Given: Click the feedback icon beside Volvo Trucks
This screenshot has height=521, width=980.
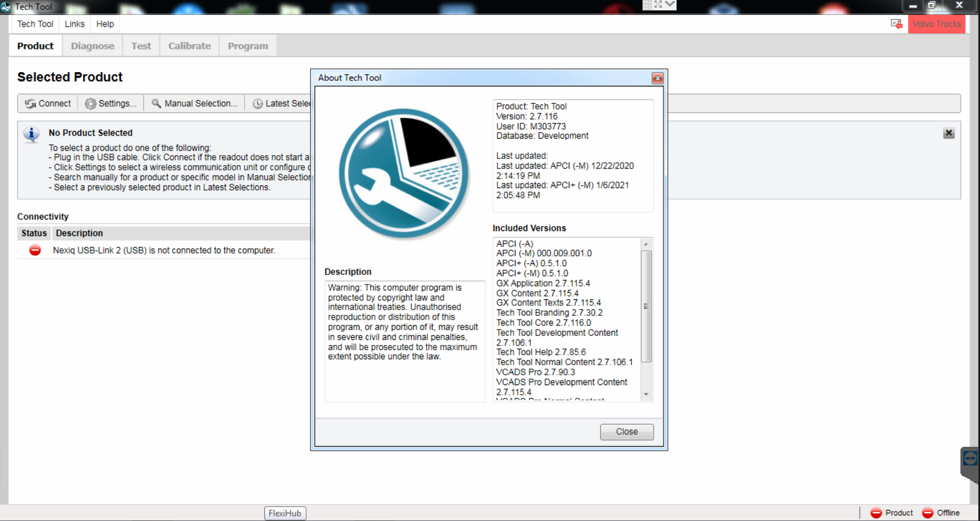Looking at the screenshot, I should click(896, 24).
